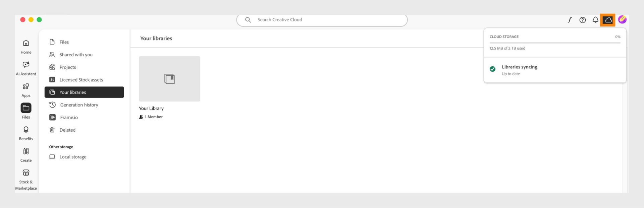644x208 pixels.
Task: Open the user profile avatar
Action: point(622,19)
